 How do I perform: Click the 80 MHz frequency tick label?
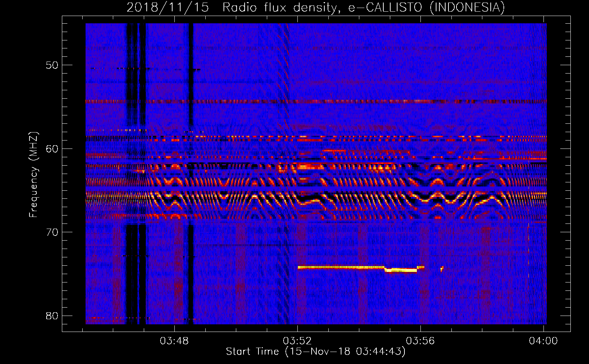[x=52, y=316]
